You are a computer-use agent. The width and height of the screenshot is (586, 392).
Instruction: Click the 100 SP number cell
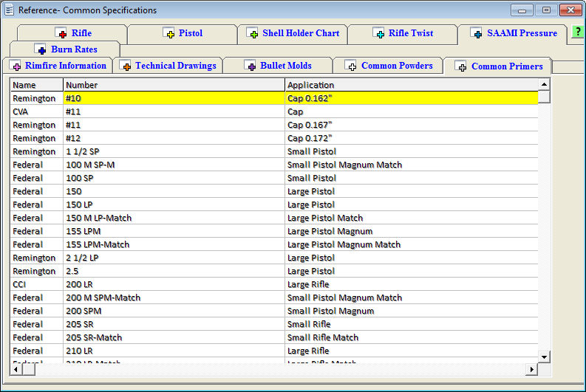click(174, 178)
